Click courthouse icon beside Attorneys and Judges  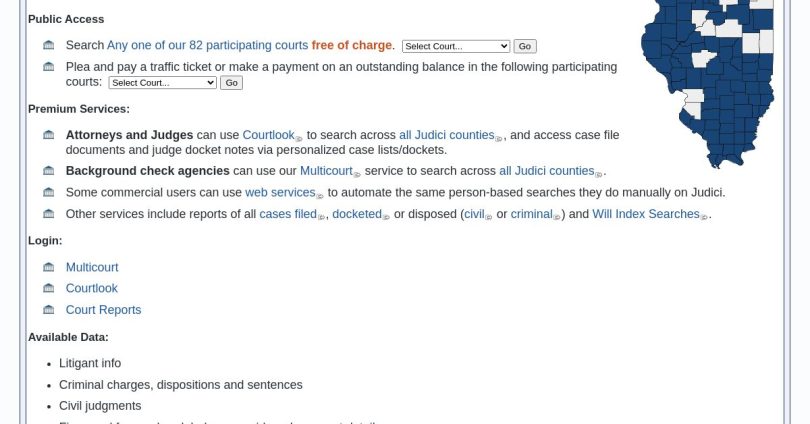click(x=49, y=135)
